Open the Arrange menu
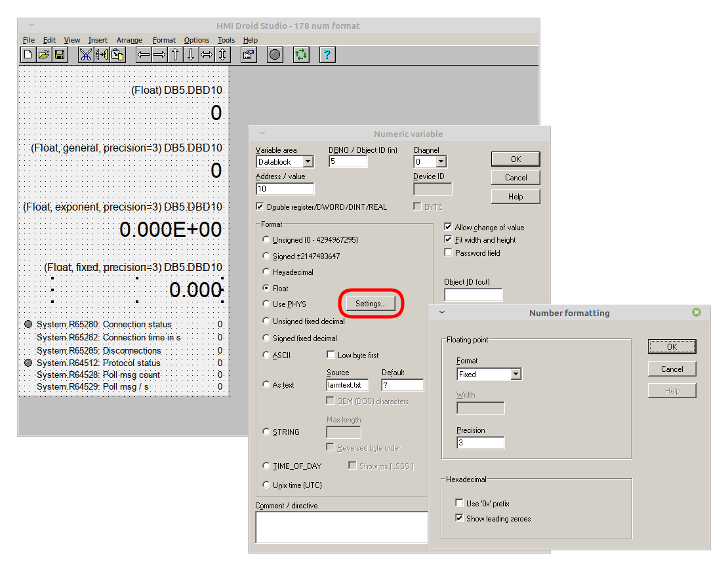The image size is (728, 570). pos(130,40)
